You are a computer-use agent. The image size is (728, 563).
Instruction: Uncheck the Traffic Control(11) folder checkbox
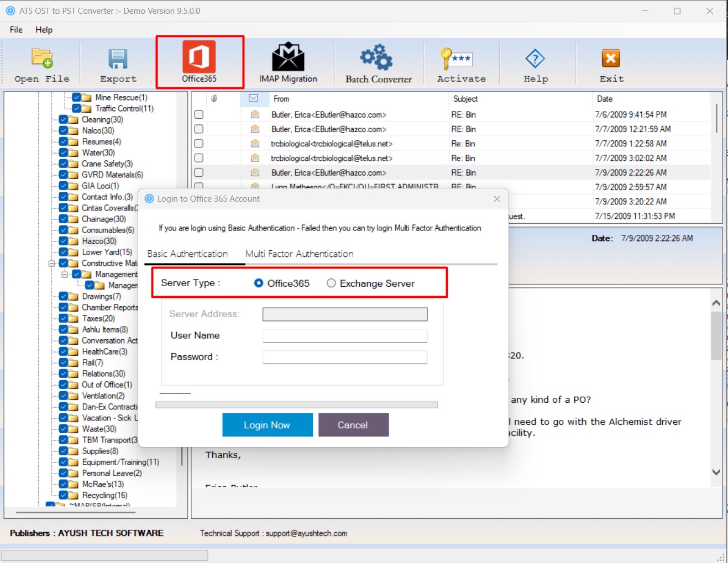(77, 108)
